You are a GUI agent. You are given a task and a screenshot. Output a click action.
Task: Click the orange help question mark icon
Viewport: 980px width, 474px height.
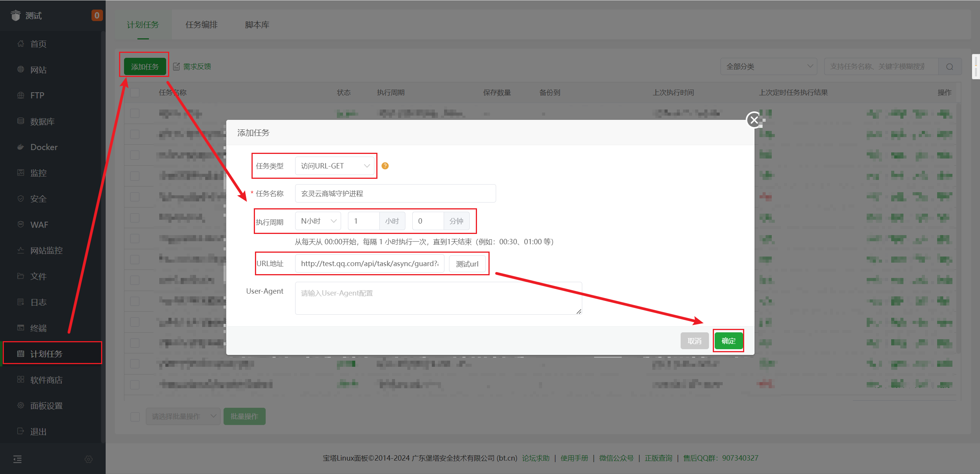(385, 166)
